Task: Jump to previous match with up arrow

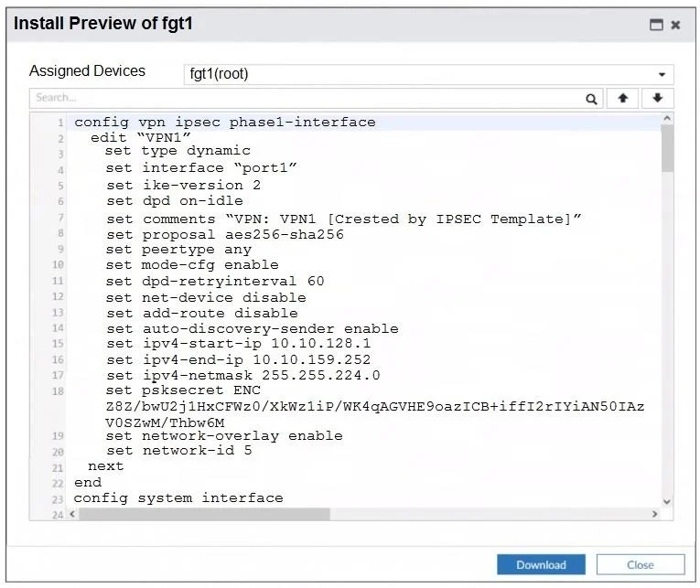Action: (x=623, y=98)
